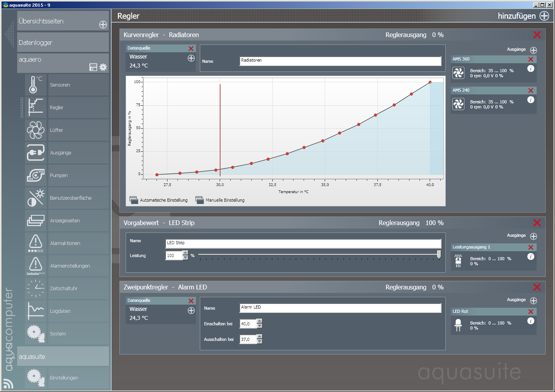Open the Datenlogger section
The width and height of the screenshot is (555, 392).
pos(62,43)
